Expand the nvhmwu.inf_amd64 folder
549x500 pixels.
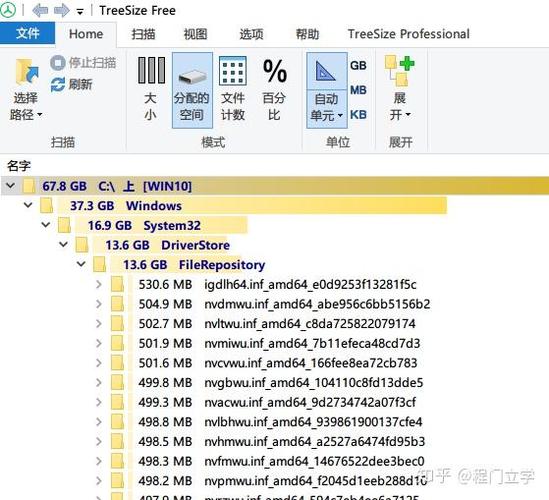click(99, 441)
